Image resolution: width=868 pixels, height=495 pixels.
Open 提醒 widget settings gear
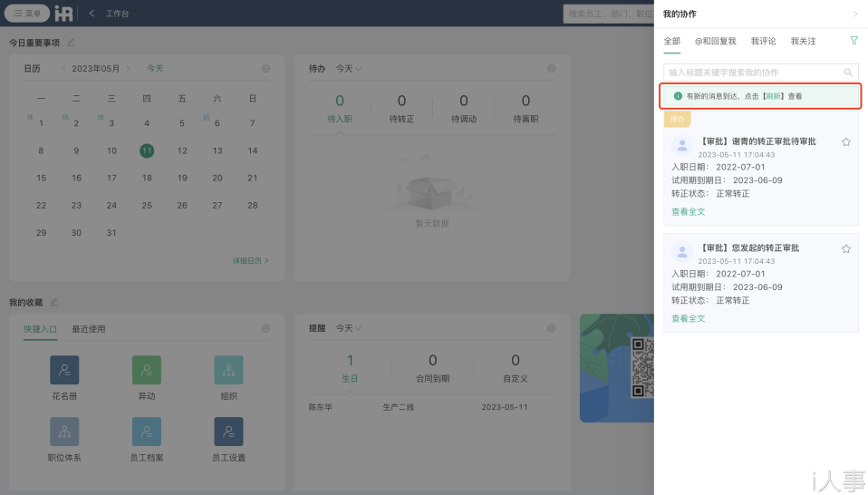coord(552,328)
